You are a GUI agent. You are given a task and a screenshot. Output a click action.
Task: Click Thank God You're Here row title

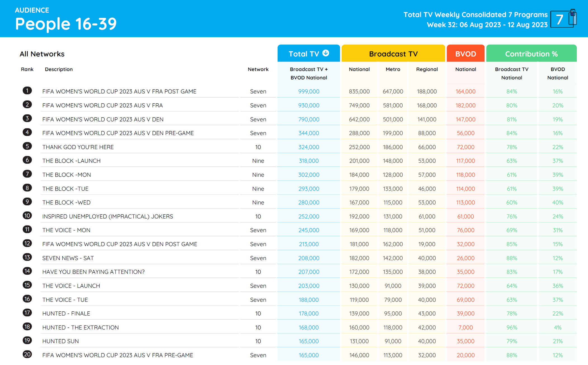78,147
